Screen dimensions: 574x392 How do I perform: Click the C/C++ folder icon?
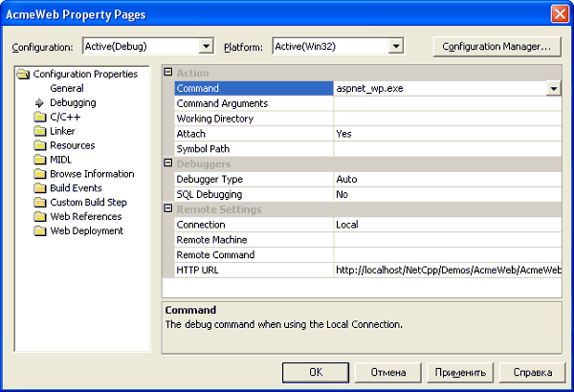40,117
